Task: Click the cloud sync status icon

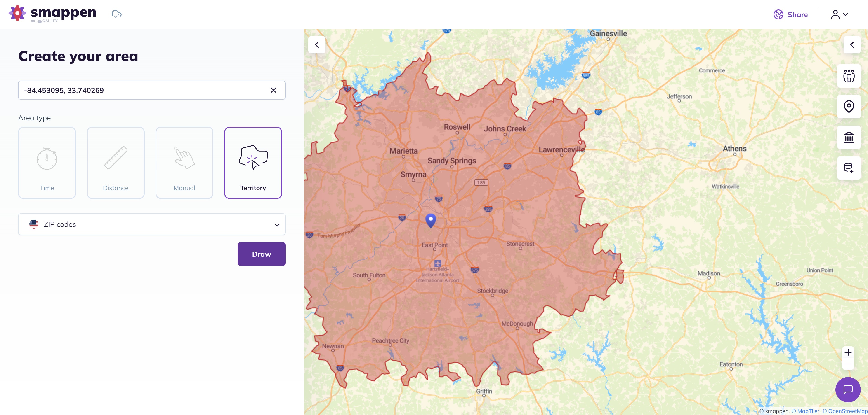Action: 116,14
